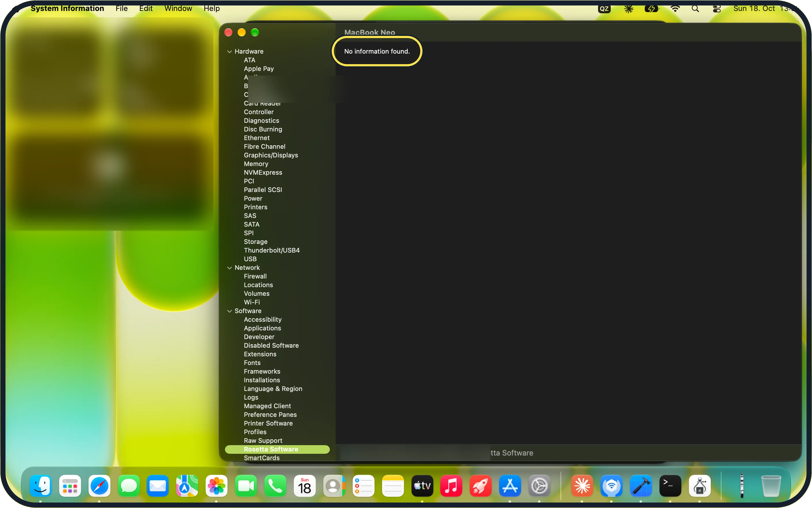This screenshot has width=812, height=508.
Task: Launch Safari from the dock
Action: coord(99,486)
